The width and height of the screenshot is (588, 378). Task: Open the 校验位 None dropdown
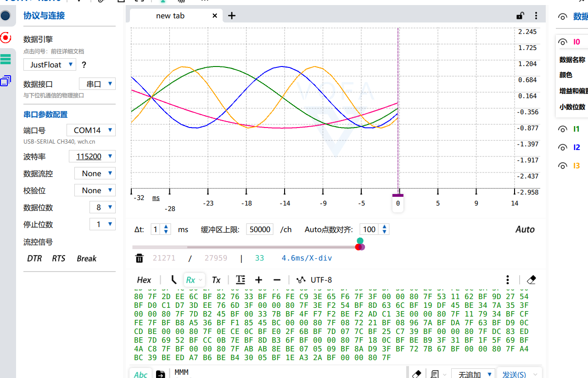click(x=95, y=190)
